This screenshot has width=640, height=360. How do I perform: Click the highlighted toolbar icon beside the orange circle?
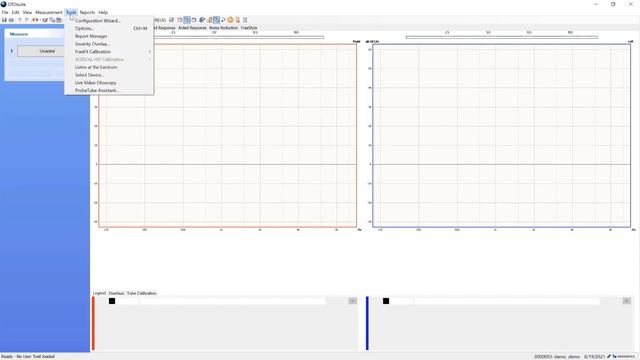point(216,20)
